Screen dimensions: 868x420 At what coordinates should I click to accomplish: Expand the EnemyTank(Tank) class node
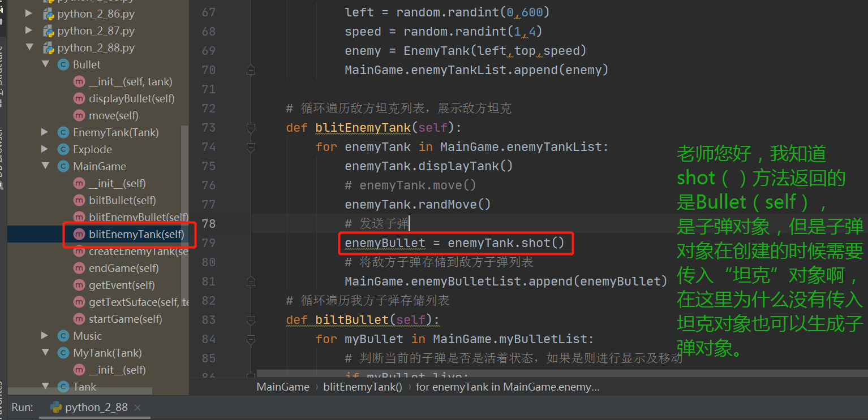45,133
